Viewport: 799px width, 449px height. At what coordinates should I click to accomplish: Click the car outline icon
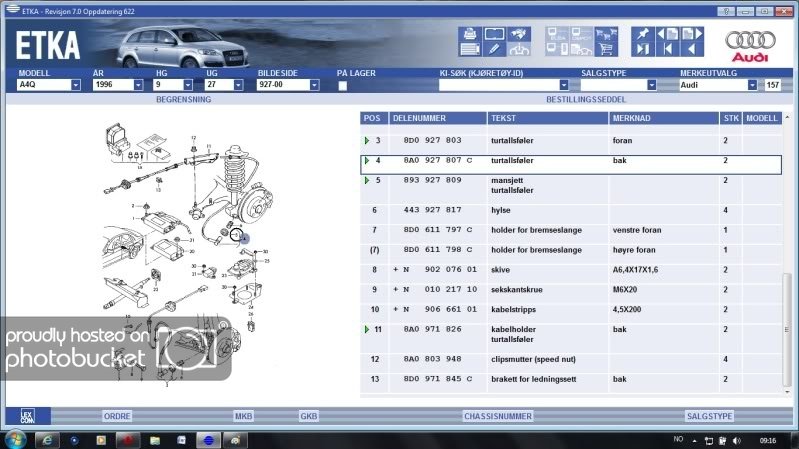[518, 50]
